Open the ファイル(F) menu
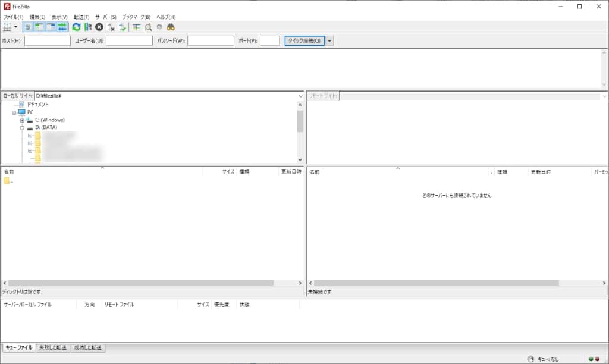 13,17
